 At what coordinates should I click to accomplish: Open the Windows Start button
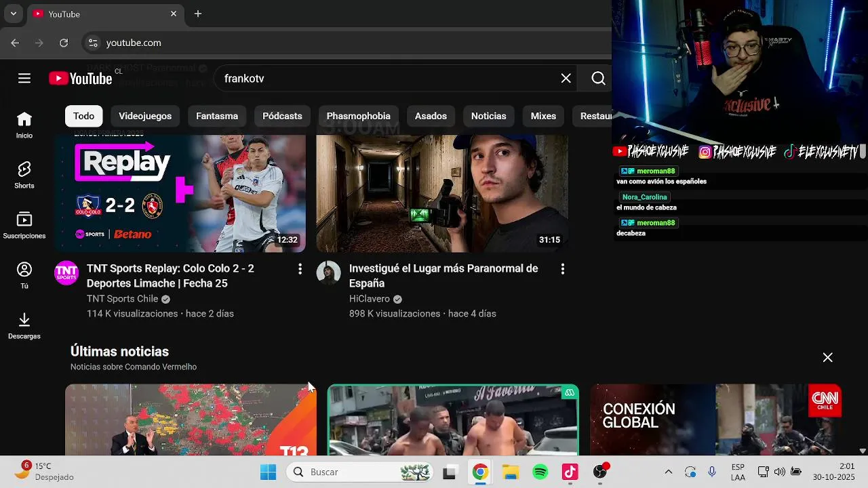pos(268,472)
